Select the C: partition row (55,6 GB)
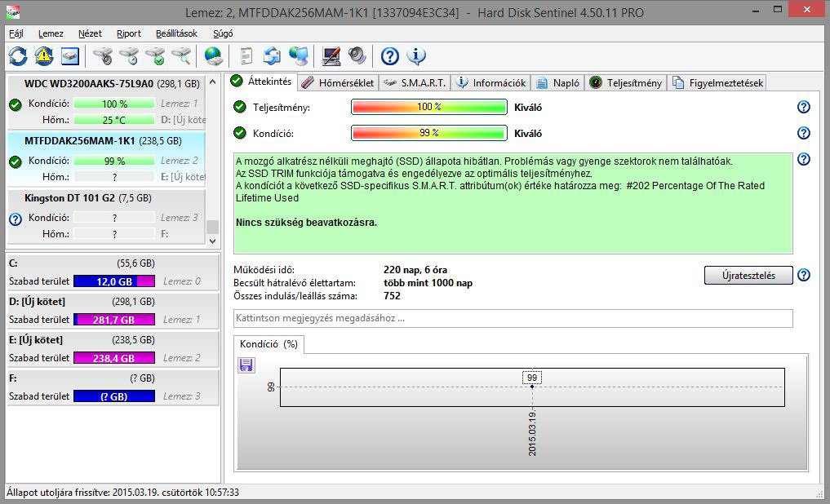Screen dimensions: 830x504 click(x=113, y=272)
